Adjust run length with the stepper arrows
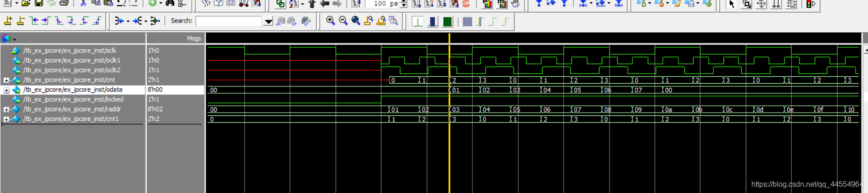Screen dimensions: 868x193 point(403,4)
